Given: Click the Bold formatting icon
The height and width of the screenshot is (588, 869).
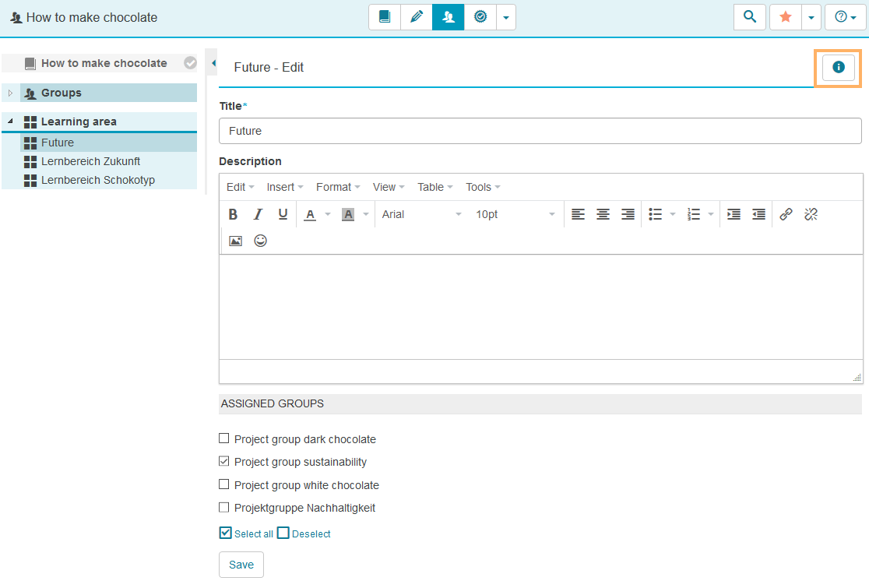Looking at the screenshot, I should point(233,214).
